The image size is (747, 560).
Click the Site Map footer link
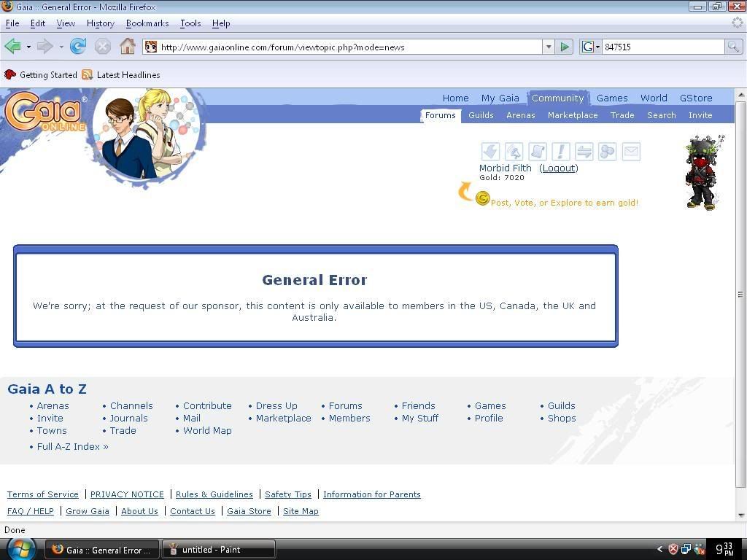(x=301, y=511)
